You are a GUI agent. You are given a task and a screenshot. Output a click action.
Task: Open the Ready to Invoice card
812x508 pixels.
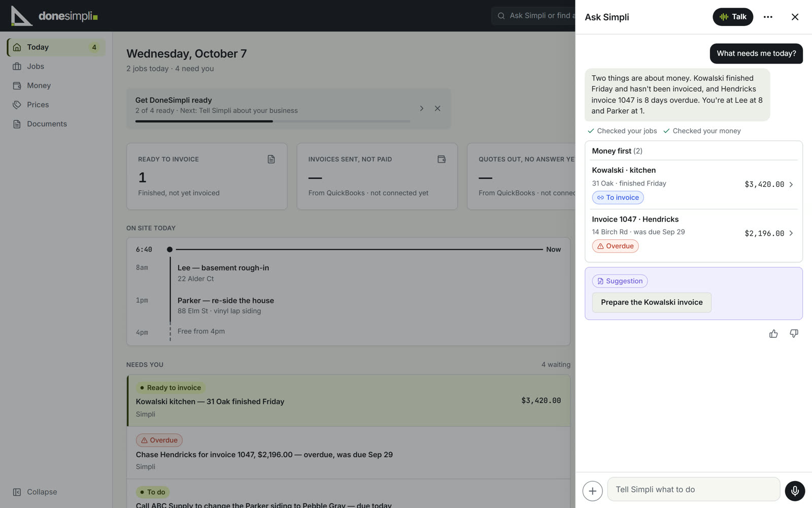pyautogui.click(x=207, y=176)
